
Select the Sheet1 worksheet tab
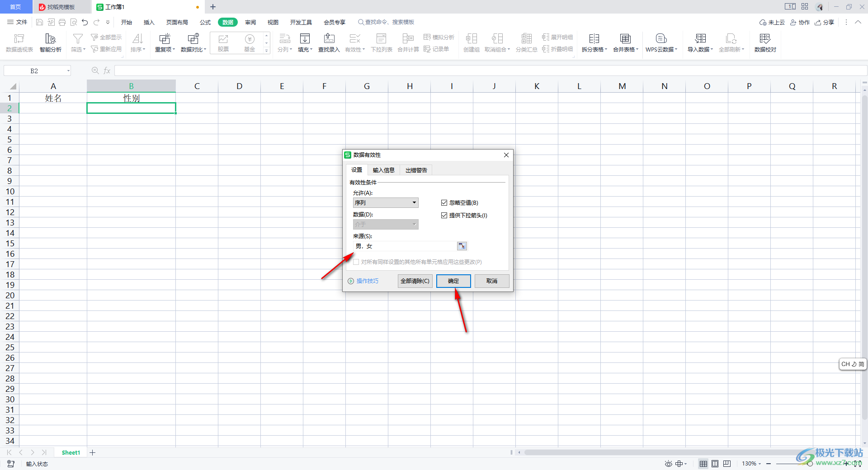pos(71,452)
